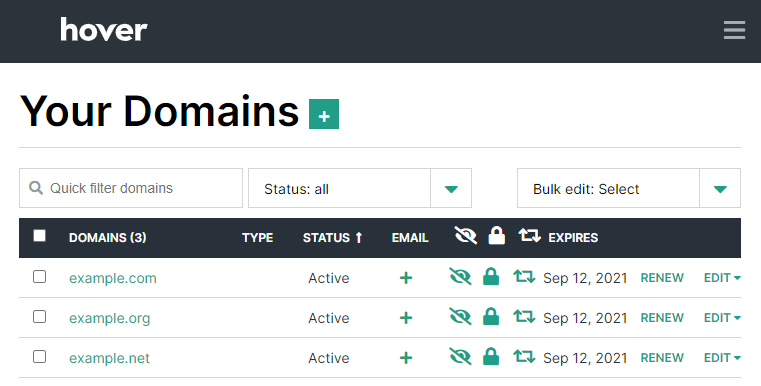Open the example.net domain link
The width and height of the screenshot is (761, 386).
[109, 358]
